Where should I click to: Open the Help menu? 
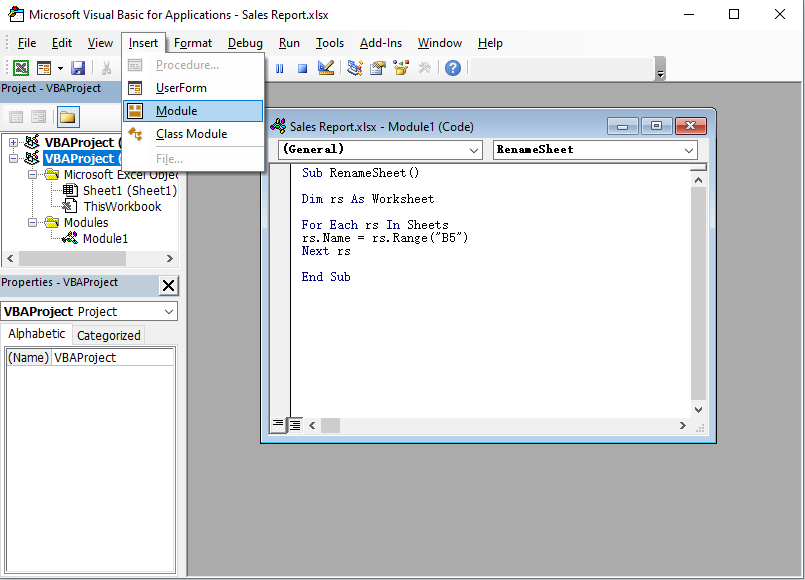pos(490,43)
